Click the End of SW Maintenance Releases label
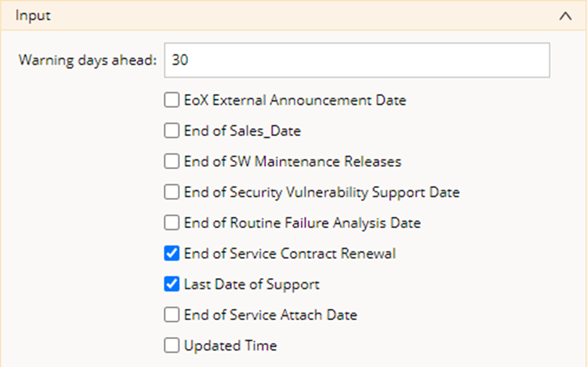Image resolution: width=588 pixels, height=367 pixels. (292, 162)
